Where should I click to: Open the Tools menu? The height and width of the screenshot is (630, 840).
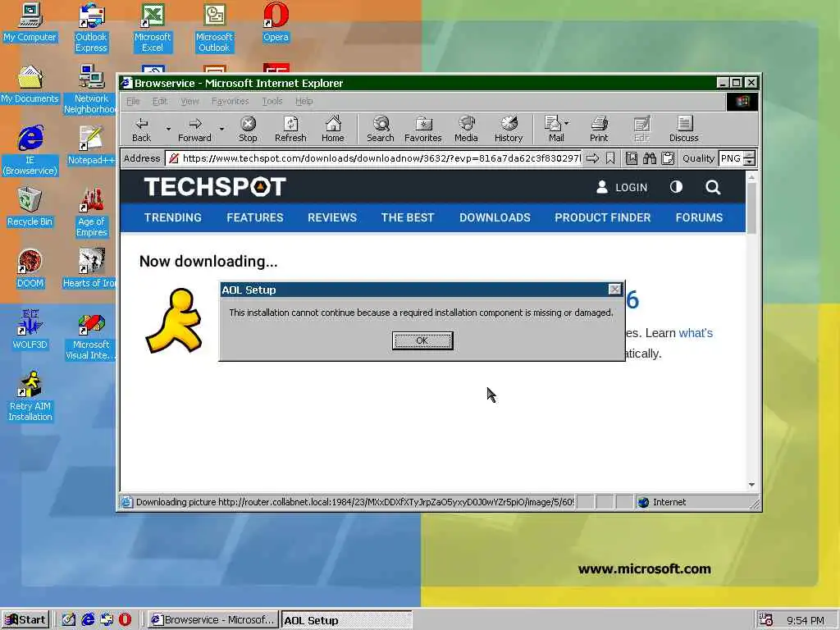(x=272, y=101)
